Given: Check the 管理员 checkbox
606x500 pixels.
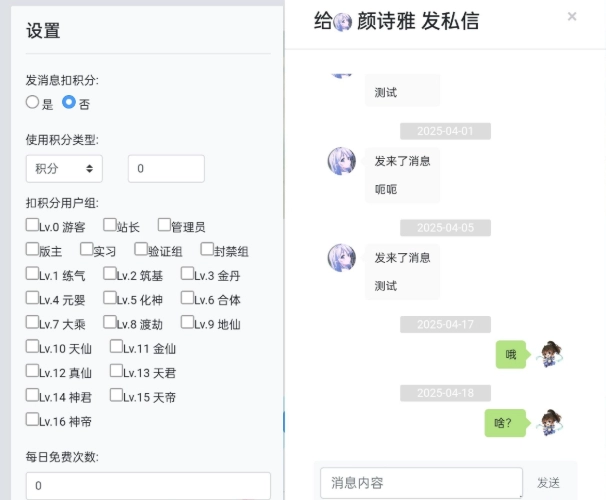Looking at the screenshot, I should (x=164, y=225).
